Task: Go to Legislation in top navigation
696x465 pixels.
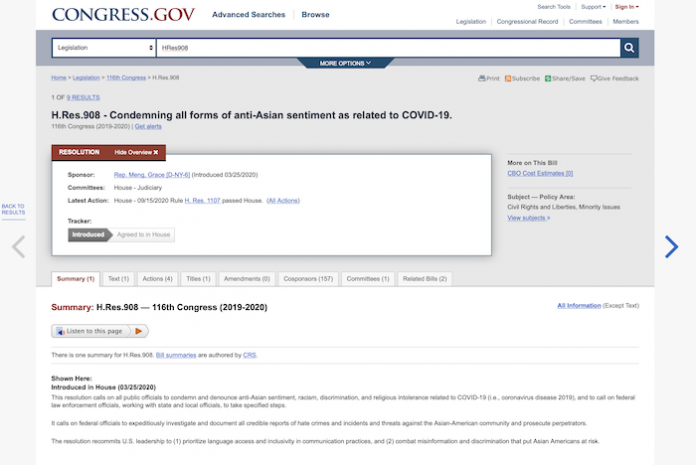Action: (x=471, y=21)
